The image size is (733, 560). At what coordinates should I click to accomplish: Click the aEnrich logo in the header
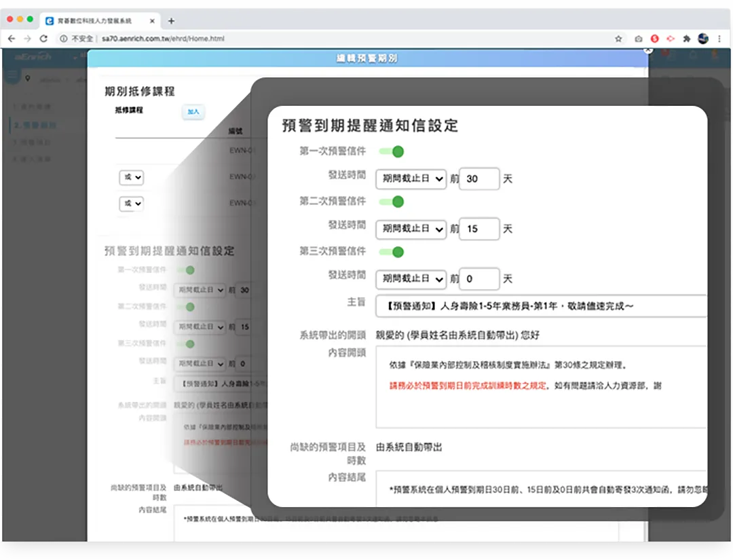[33, 58]
